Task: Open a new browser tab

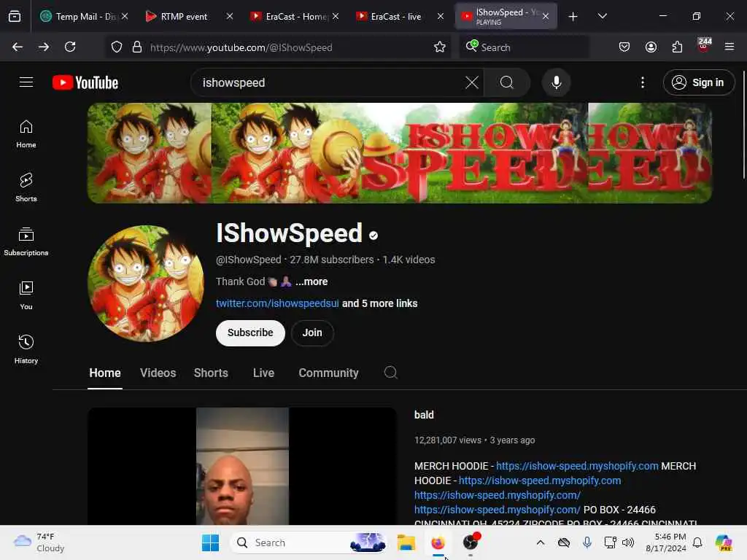Action: [573, 17]
